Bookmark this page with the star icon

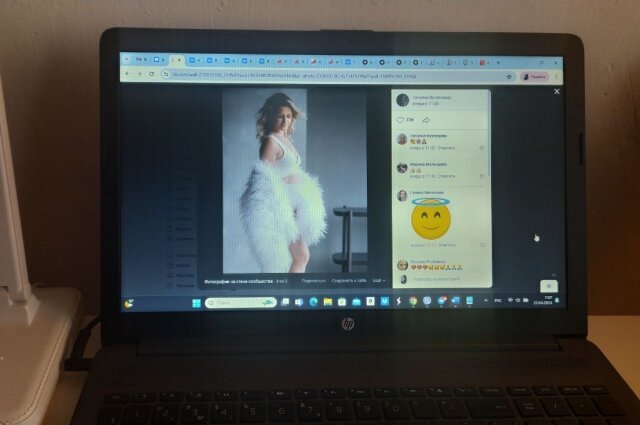(509, 76)
